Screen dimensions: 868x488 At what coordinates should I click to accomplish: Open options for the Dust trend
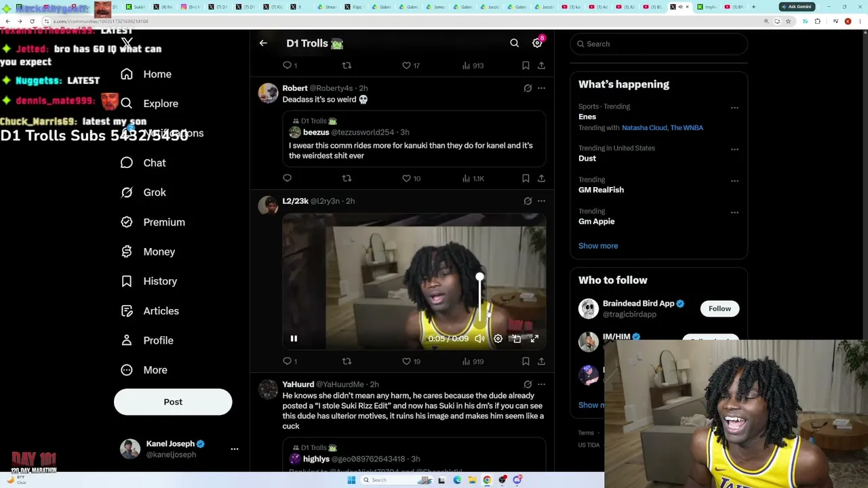[734, 149]
